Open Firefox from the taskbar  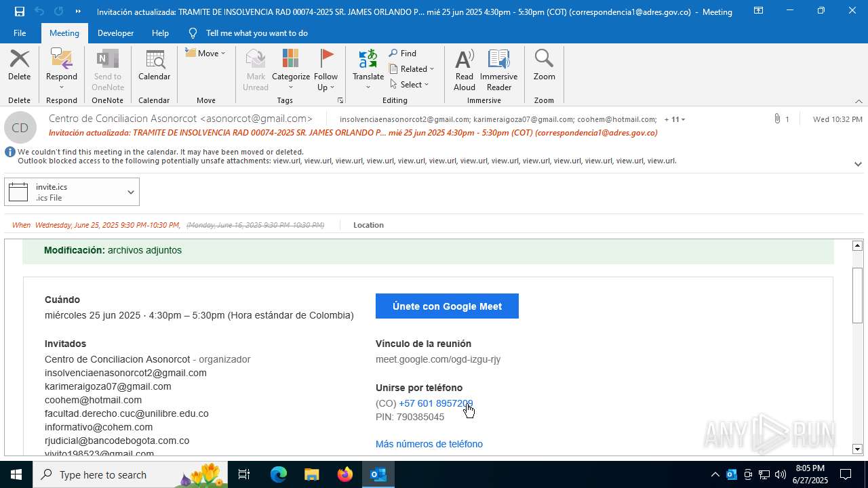(345, 474)
